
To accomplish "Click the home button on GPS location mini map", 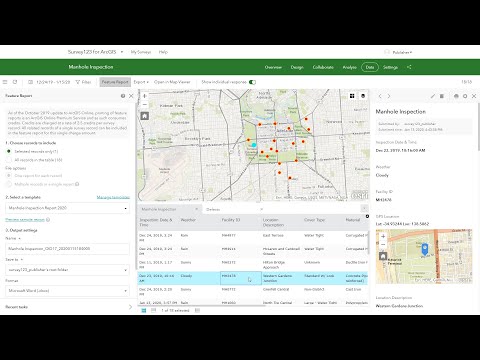I will [x=383, y=256].
